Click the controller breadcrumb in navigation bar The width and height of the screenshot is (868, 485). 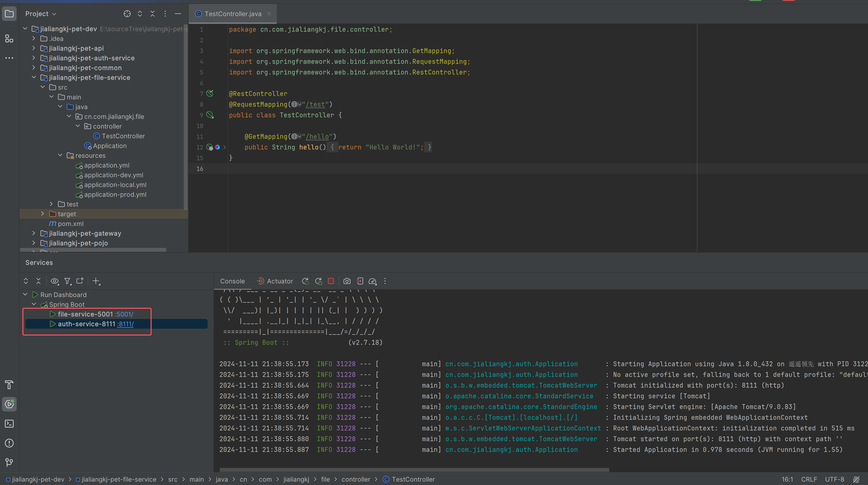tap(356, 479)
